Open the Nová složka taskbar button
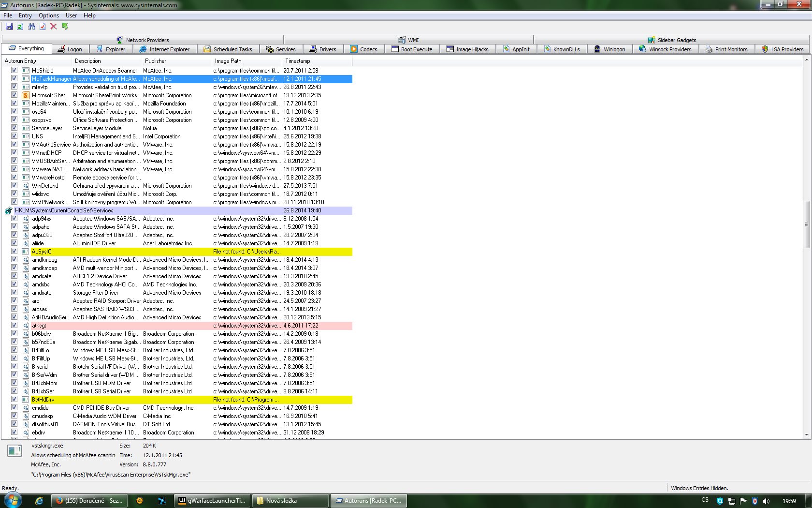The width and height of the screenshot is (812, 508). pos(290,501)
